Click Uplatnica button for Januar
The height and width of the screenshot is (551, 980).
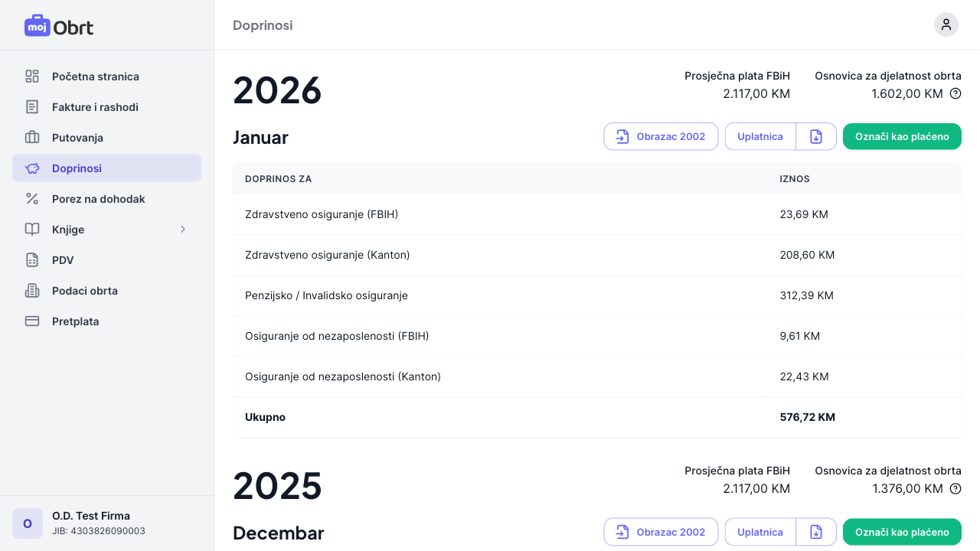tap(759, 137)
